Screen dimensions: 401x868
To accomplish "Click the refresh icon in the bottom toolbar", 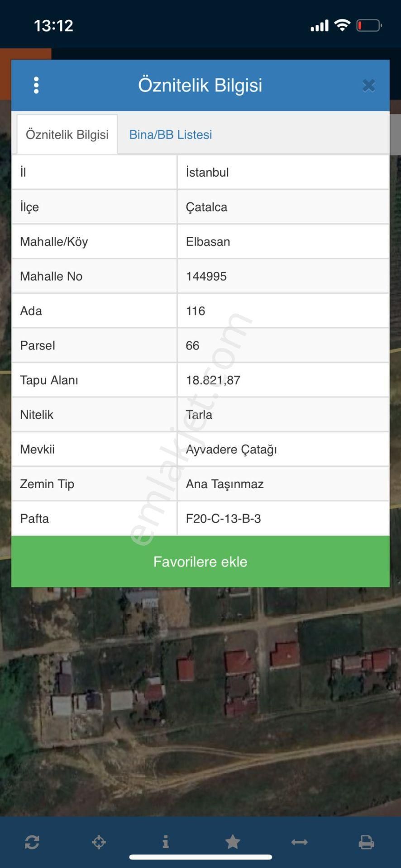I will pyautogui.click(x=33, y=843).
